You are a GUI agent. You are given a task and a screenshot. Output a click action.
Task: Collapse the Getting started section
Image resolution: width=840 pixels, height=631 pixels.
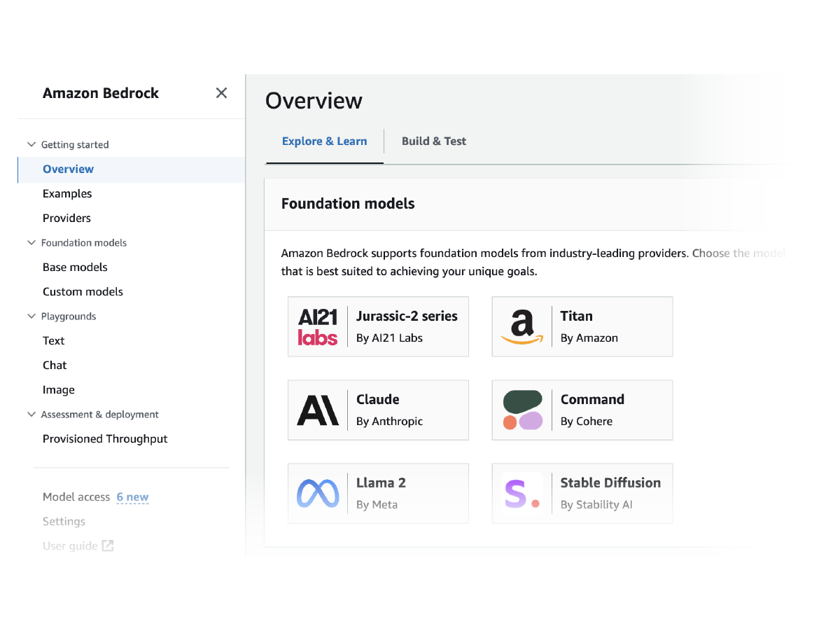coord(31,144)
